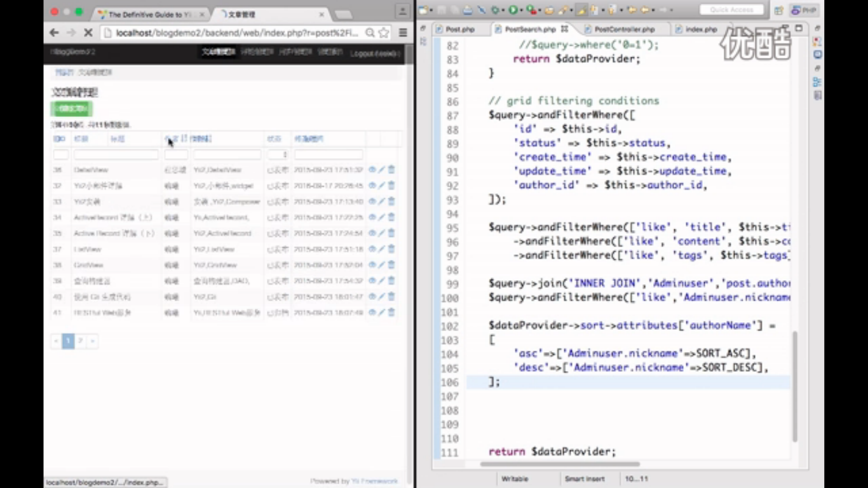Open the status filter dropdown in grid

pyautogui.click(x=278, y=154)
